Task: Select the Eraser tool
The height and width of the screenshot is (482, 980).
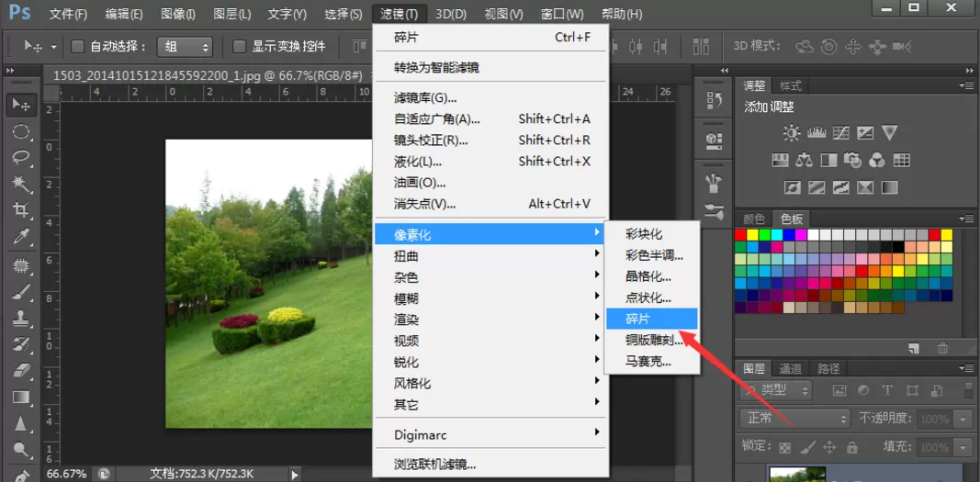Action: click(21, 370)
